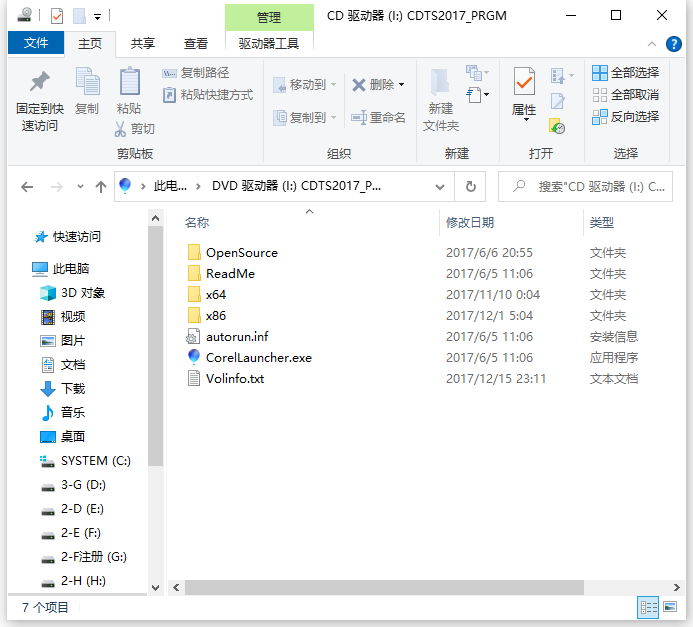Click the Edit icon in Open group
Screen dimensions: 693x627
557,101
